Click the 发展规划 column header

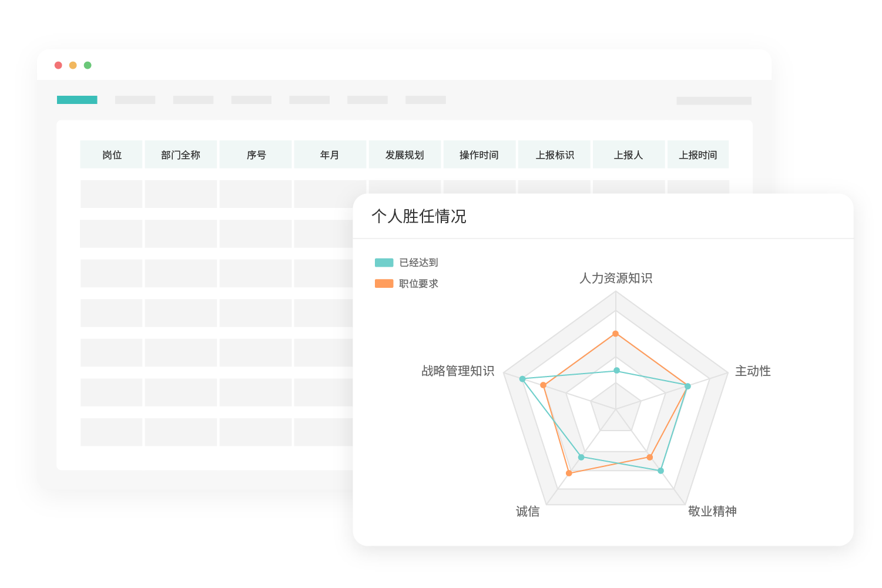tap(405, 155)
